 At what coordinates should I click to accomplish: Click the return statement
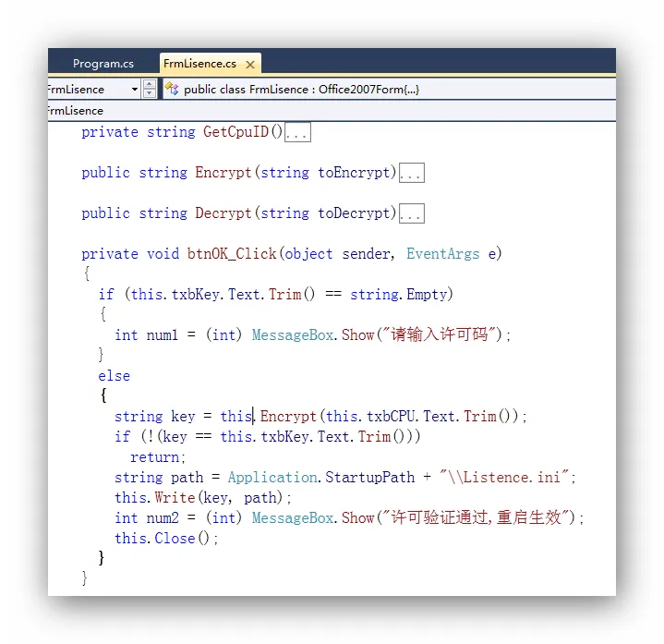coord(158,457)
